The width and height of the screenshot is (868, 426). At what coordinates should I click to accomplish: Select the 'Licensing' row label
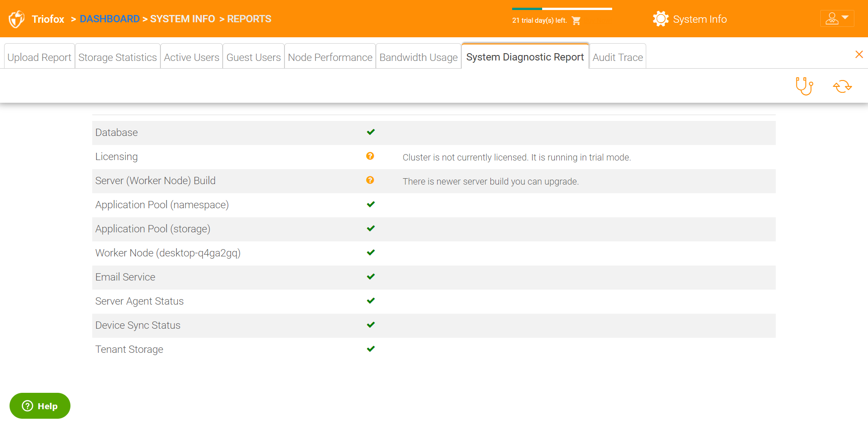(x=116, y=156)
